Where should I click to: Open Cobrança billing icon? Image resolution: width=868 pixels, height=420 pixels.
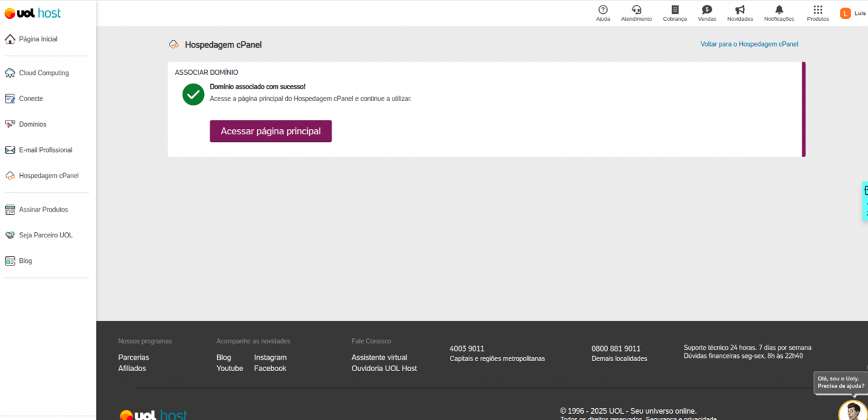click(675, 10)
